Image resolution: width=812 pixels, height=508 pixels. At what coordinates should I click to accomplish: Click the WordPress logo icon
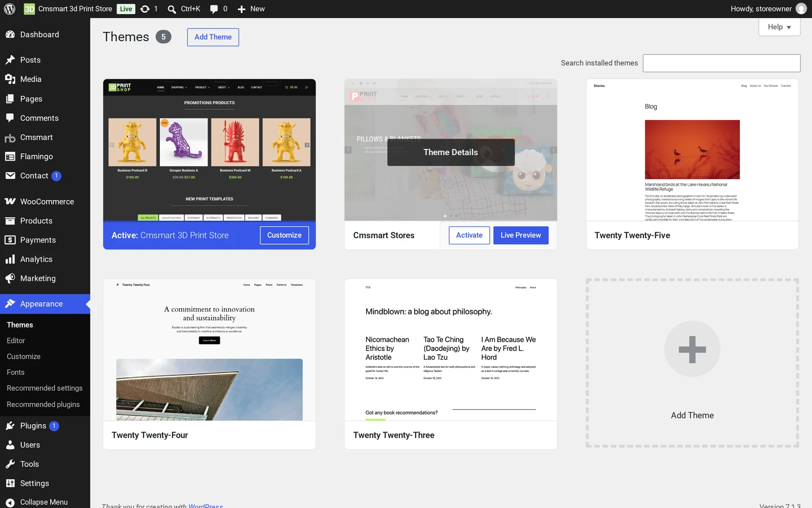tap(10, 9)
